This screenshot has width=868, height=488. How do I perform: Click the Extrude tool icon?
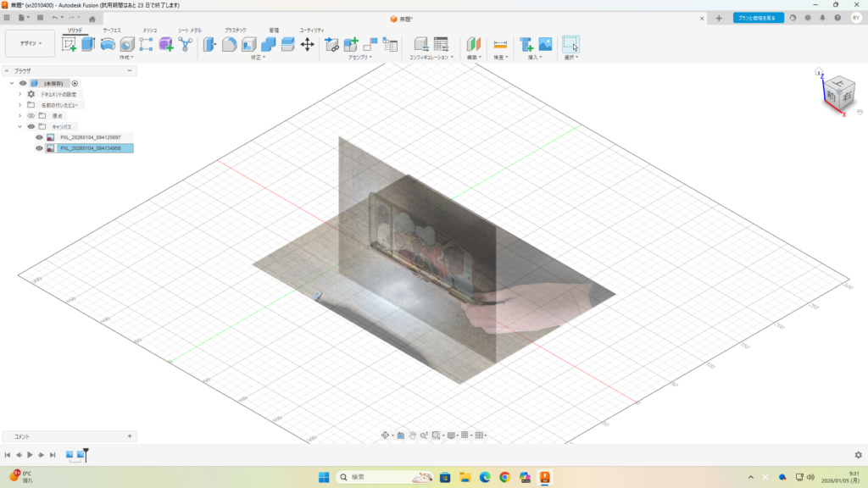pos(88,44)
